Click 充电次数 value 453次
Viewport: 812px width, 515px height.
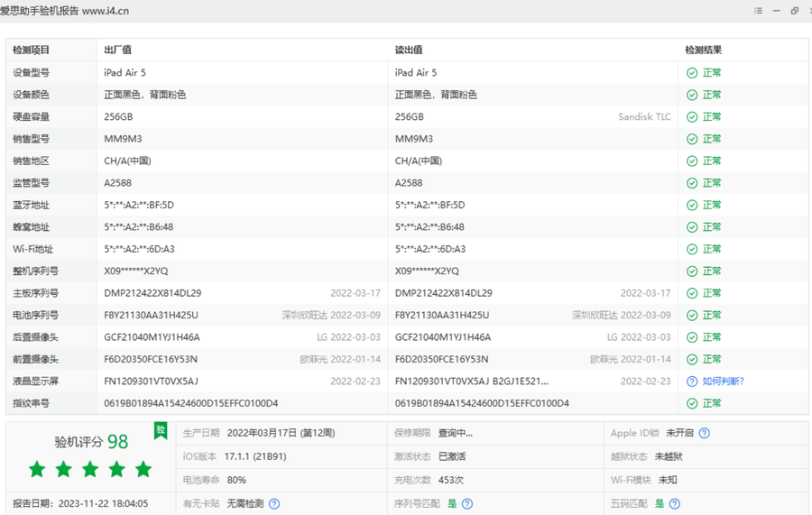point(450,481)
